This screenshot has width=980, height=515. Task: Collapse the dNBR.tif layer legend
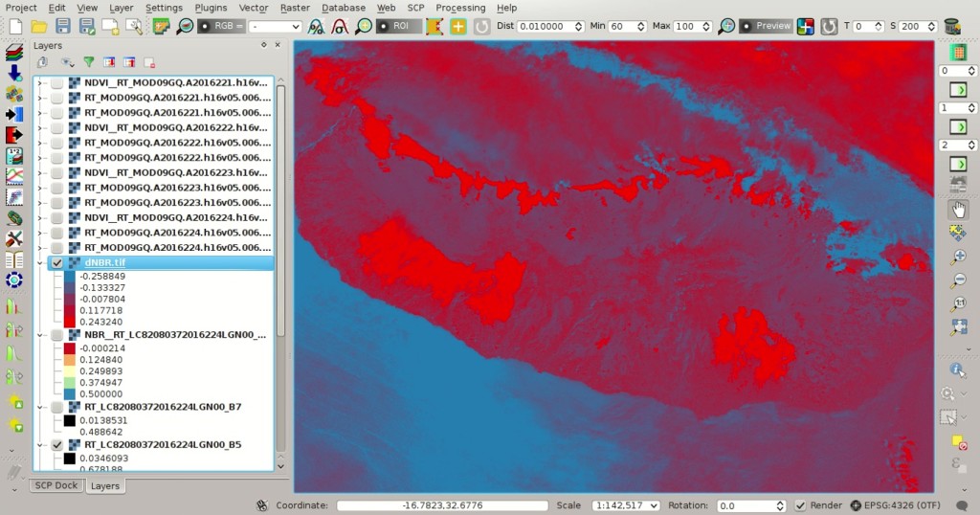click(40, 263)
